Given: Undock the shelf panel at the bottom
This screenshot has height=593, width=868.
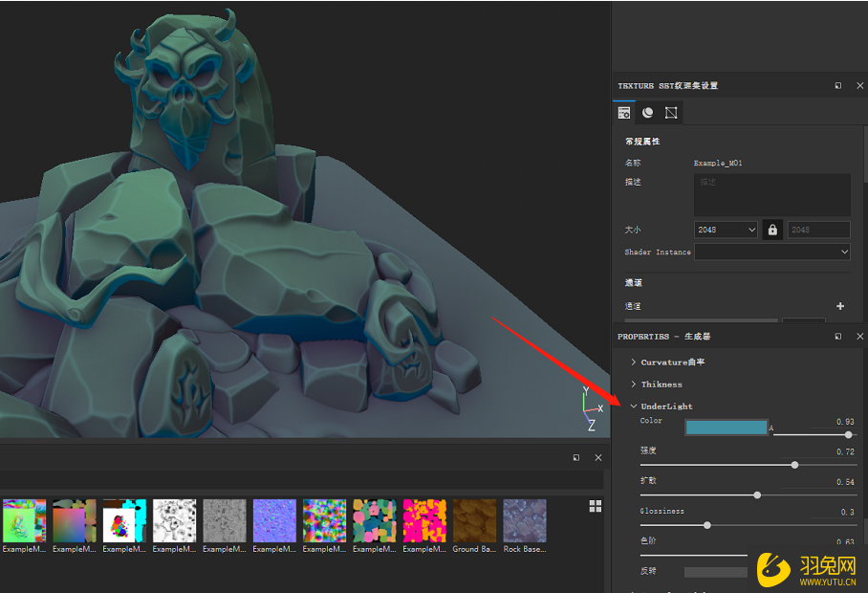Looking at the screenshot, I should point(576,458).
